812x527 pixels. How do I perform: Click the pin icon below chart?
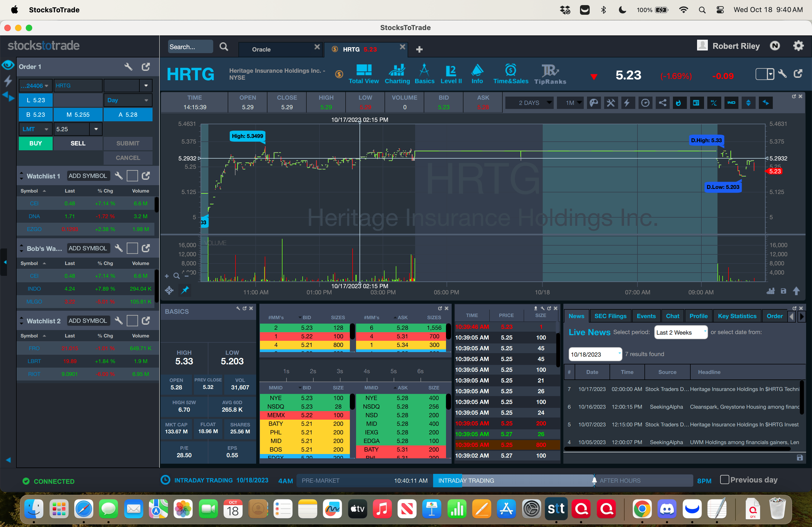(x=185, y=290)
